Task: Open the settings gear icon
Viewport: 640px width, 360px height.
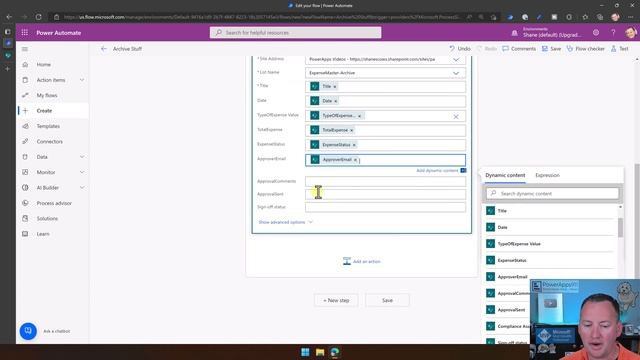Action: pyautogui.click(x=596, y=33)
